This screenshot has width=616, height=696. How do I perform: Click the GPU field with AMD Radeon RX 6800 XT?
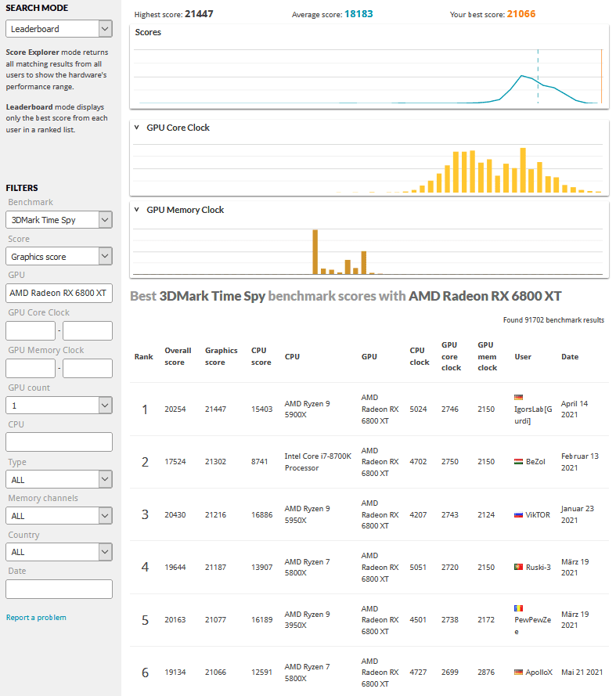tap(59, 293)
